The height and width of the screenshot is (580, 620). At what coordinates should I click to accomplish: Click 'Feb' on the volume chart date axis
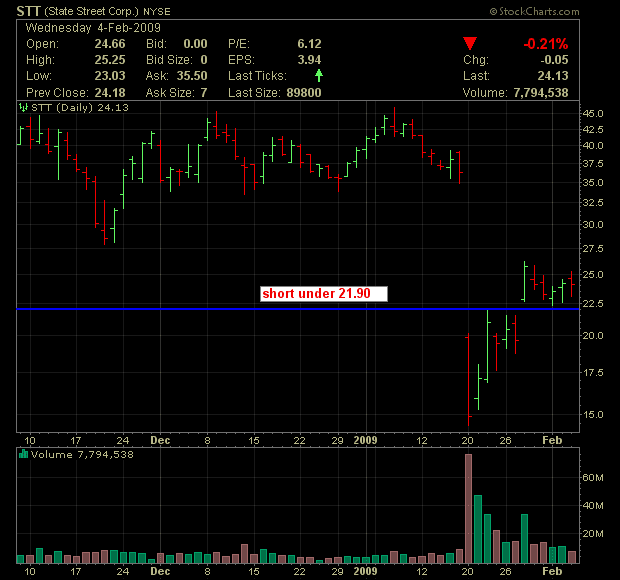tap(552, 571)
